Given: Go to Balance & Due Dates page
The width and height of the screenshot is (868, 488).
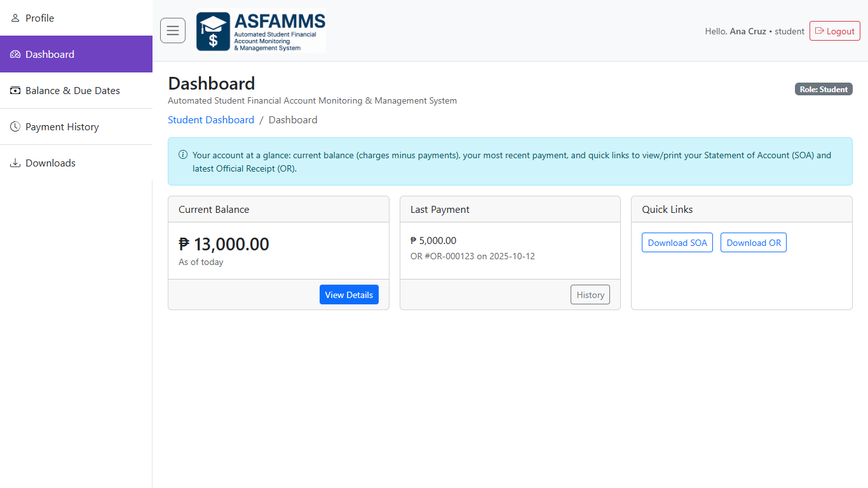Looking at the screenshot, I should click(x=72, y=91).
